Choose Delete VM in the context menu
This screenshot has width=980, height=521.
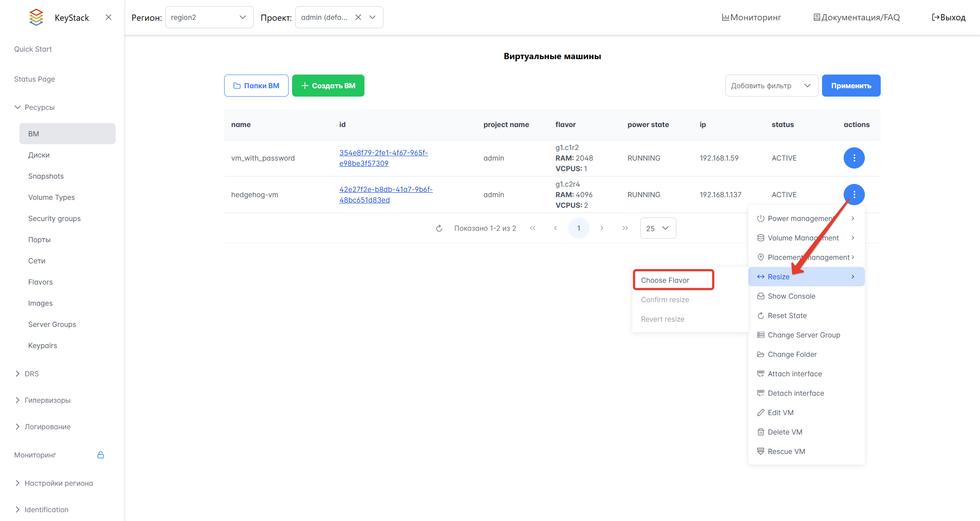[785, 432]
